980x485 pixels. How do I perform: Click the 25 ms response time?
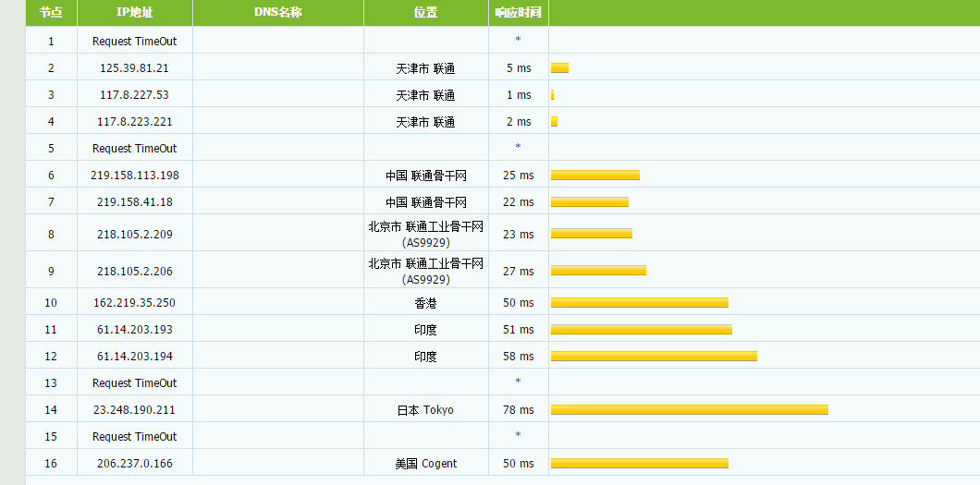[519, 176]
